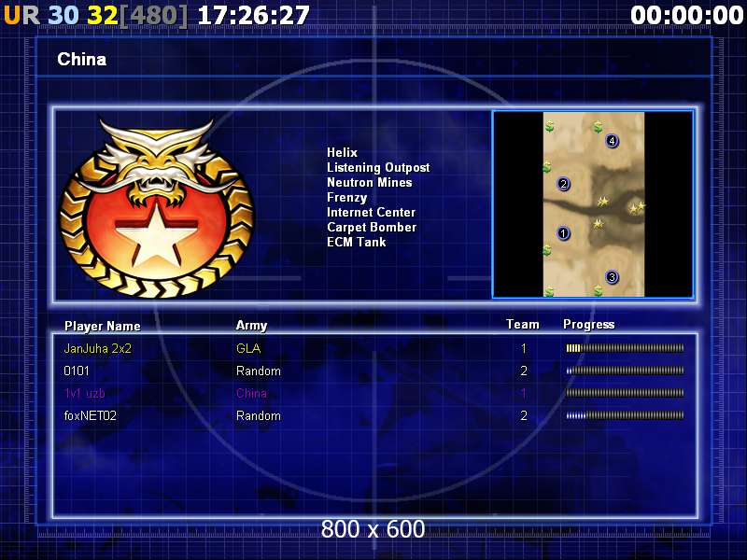Select start position 3 on minimap
747x560 pixels.
(612, 277)
